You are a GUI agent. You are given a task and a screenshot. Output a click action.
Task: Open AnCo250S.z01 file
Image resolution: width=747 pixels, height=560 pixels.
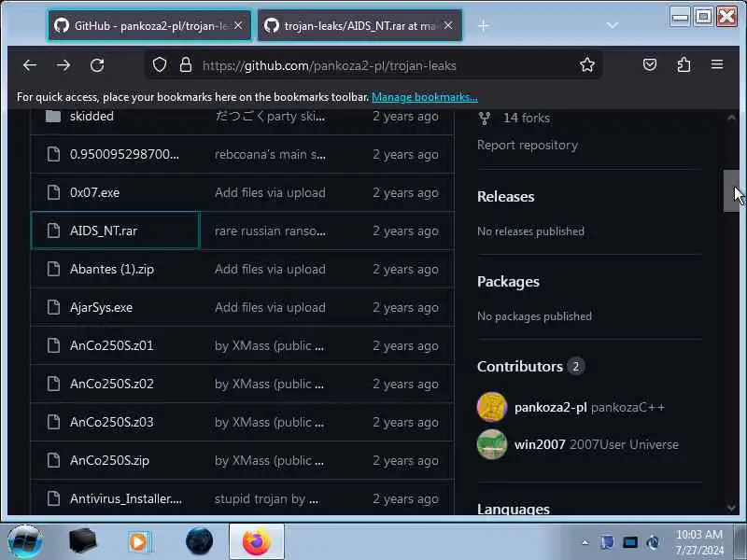click(111, 345)
